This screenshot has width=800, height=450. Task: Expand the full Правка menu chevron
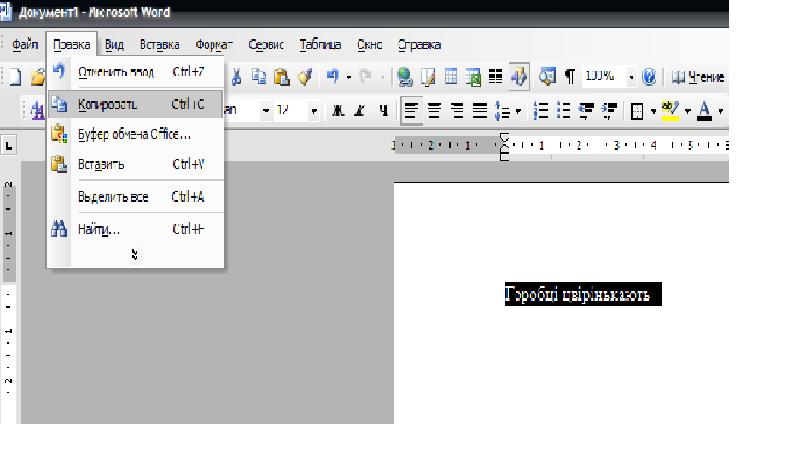pyautogui.click(x=135, y=254)
